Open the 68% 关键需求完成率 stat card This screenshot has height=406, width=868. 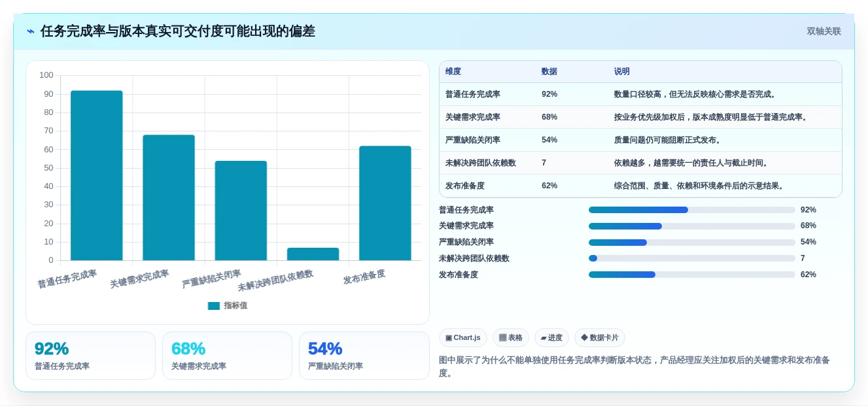227,356
